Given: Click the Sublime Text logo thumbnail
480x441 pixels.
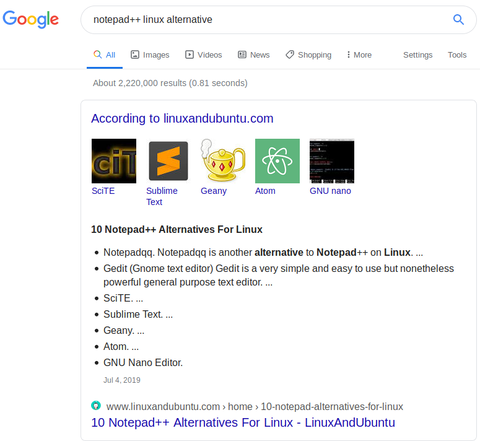Looking at the screenshot, I should pyautogui.click(x=168, y=161).
